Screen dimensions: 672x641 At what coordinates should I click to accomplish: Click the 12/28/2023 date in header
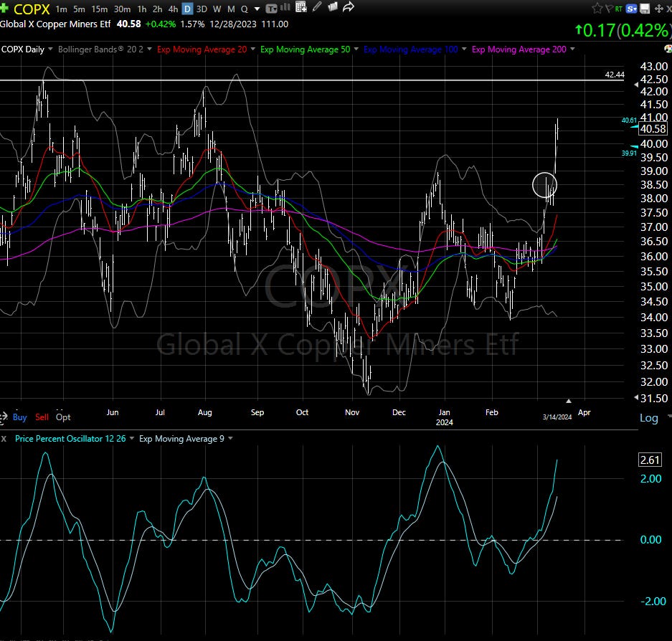click(233, 24)
